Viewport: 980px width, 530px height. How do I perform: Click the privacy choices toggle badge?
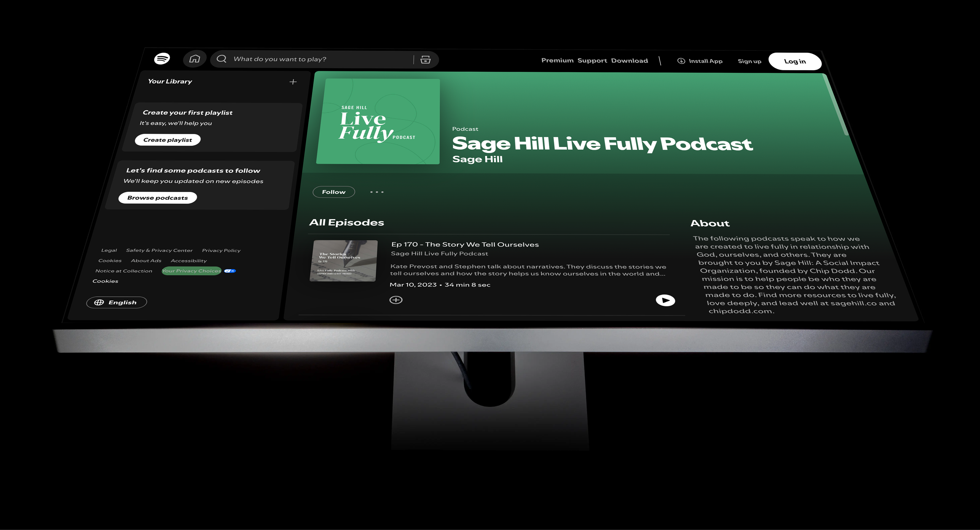click(x=230, y=271)
